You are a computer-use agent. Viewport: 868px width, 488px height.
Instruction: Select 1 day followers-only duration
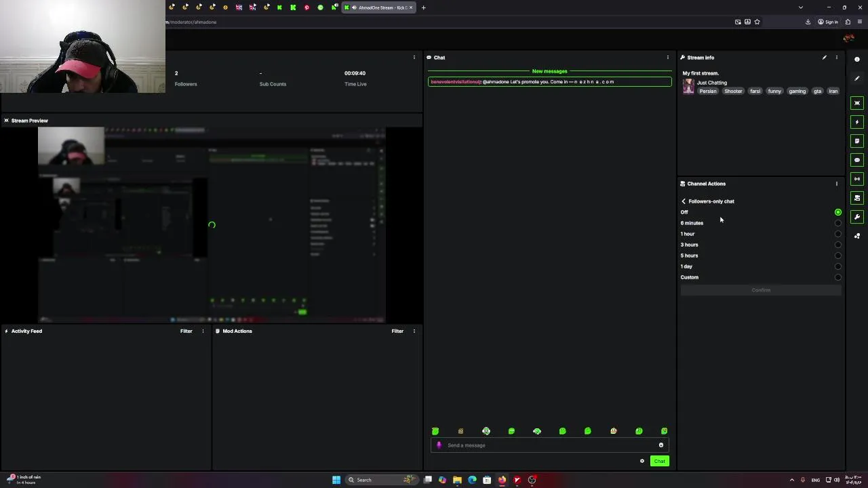(x=838, y=266)
